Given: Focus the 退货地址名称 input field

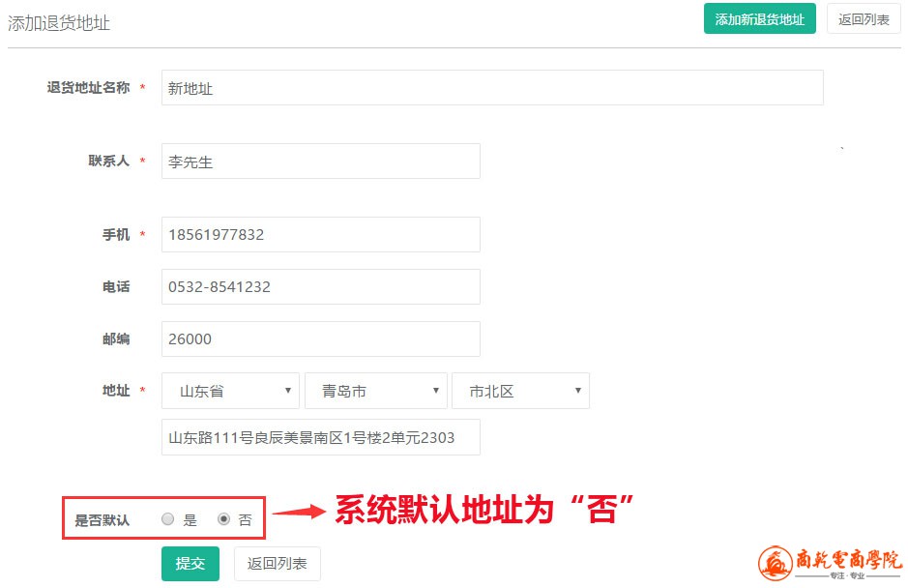Looking at the screenshot, I should (491, 88).
